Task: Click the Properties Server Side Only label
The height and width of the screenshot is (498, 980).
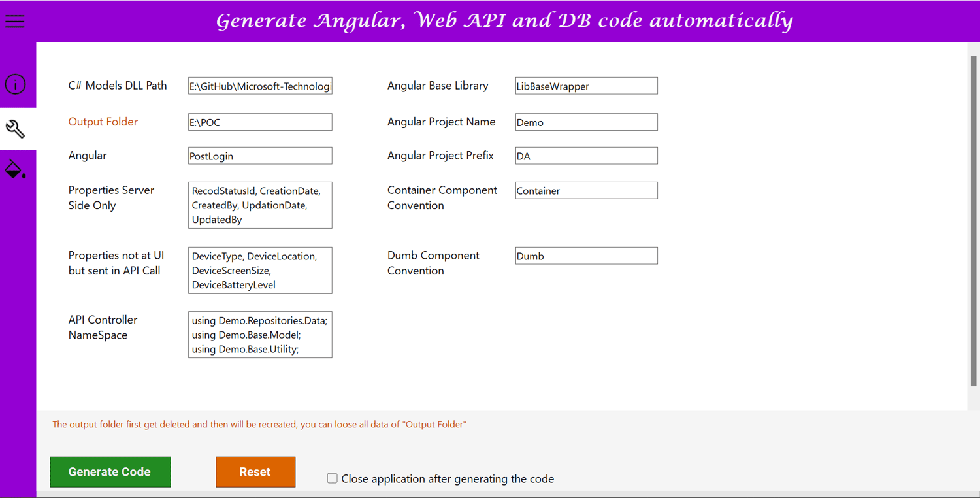Action: (x=112, y=197)
